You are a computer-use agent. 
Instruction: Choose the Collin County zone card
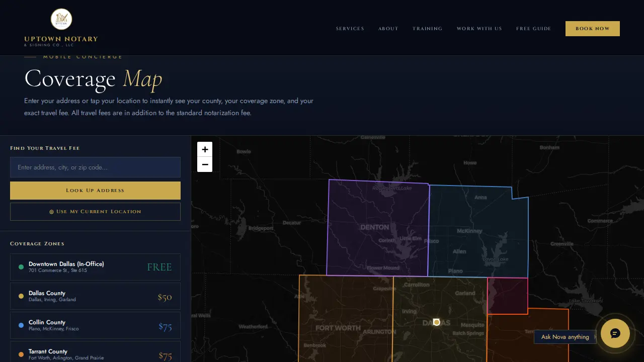(x=95, y=325)
